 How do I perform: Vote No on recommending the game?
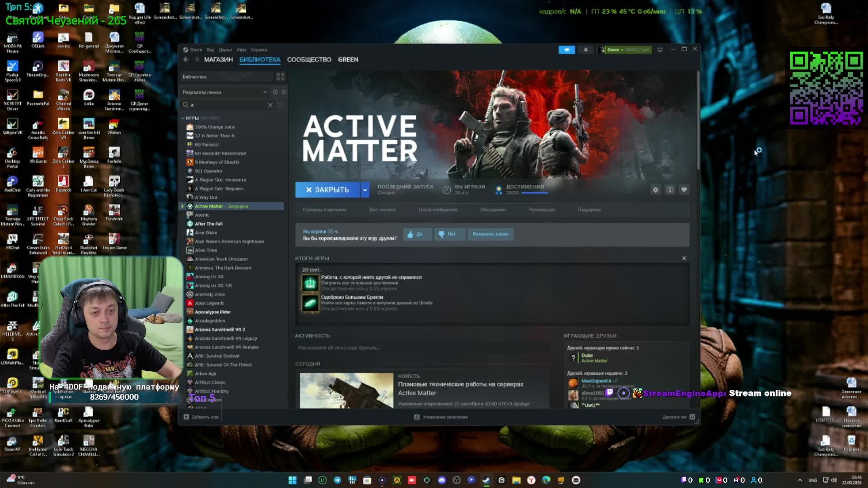click(449, 234)
